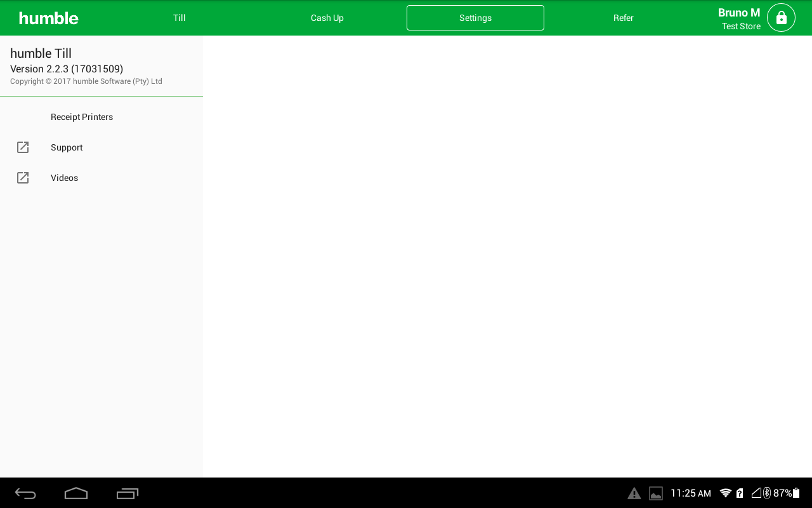812x508 pixels.
Task: Tap the picture notification icon
Action: [656, 493]
